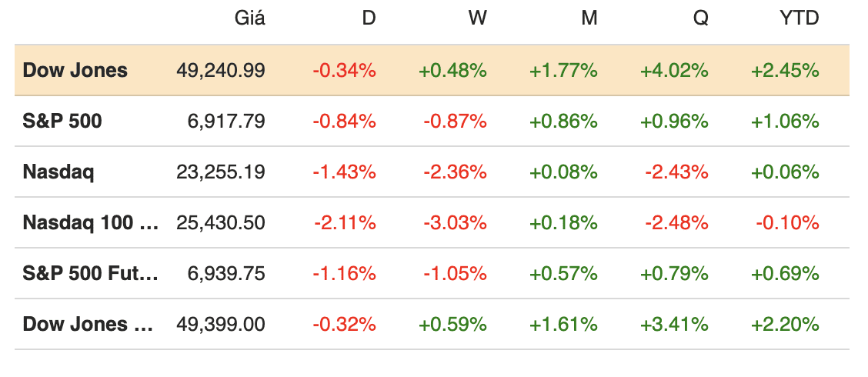
Task: Select the +1.61% monthly change value
Action: [563, 325]
